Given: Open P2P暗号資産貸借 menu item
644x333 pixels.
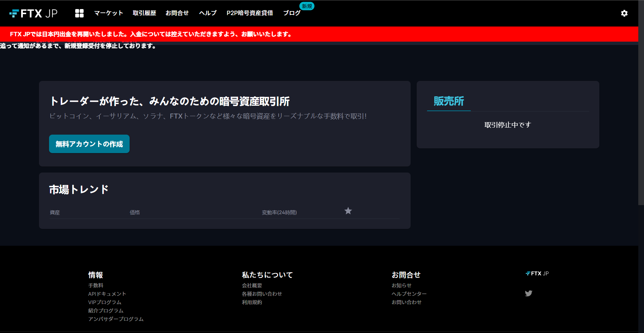Looking at the screenshot, I should (250, 13).
